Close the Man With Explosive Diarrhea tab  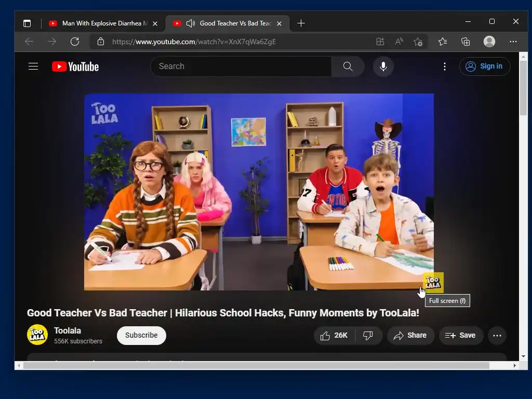coord(155,23)
